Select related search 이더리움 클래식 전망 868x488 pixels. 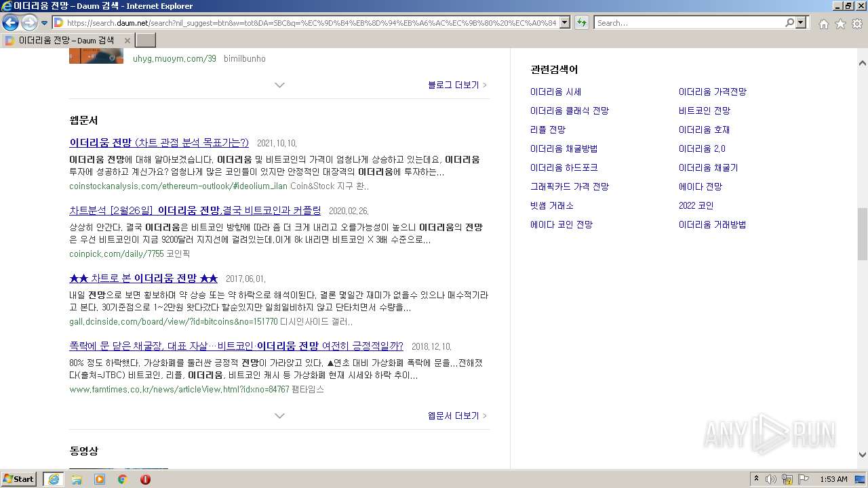570,110
